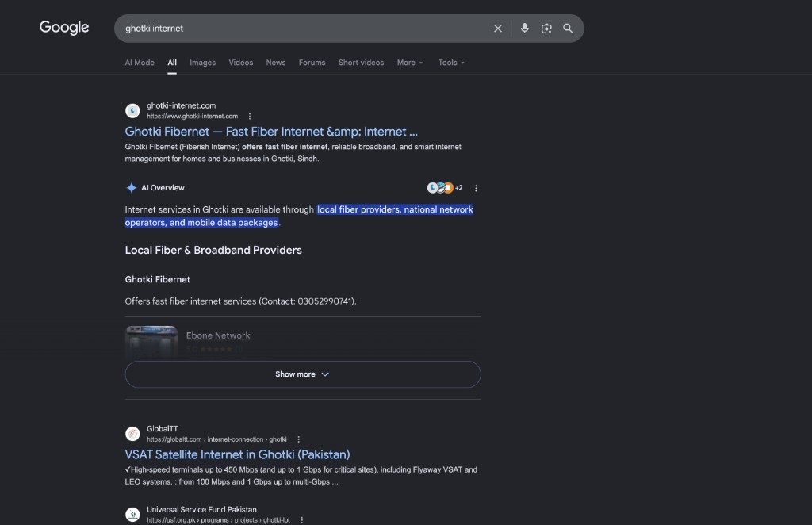Click the Ebone Network listing name

[218, 335]
